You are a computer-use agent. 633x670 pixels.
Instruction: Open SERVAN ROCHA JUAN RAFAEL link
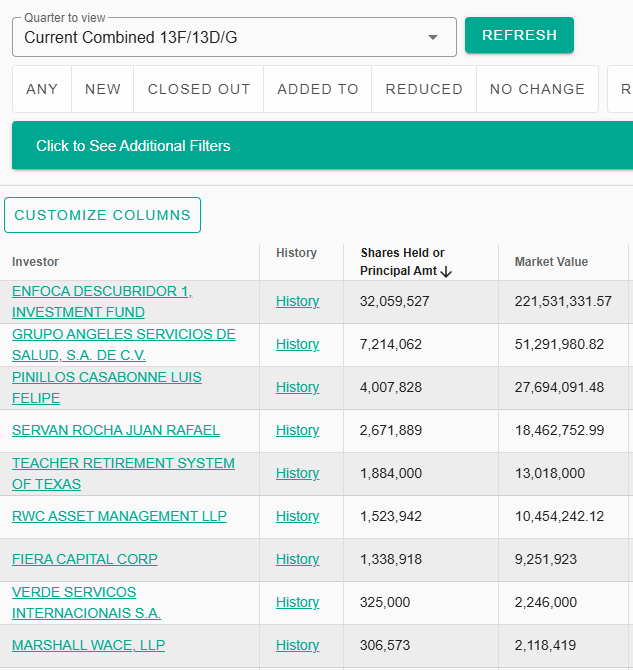click(x=116, y=430)
